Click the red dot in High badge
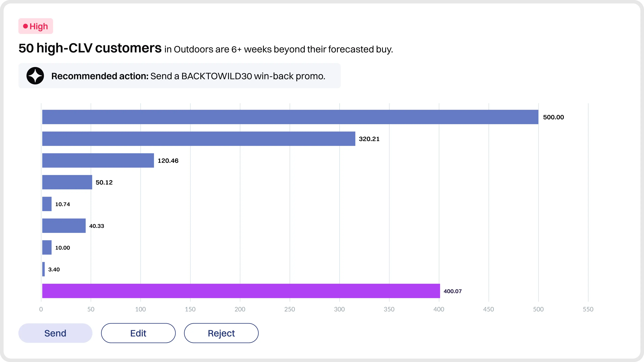Image resolution: width=644 pixels, height=362 pixels. [25, 26]
